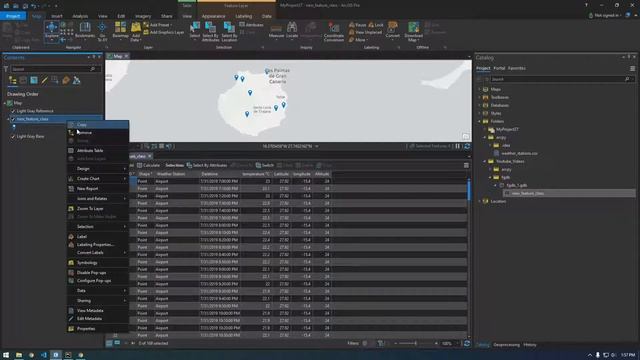640x360 pixels.
Task: Click Attributes button in Selection group
Action: [x=251, y=25]
